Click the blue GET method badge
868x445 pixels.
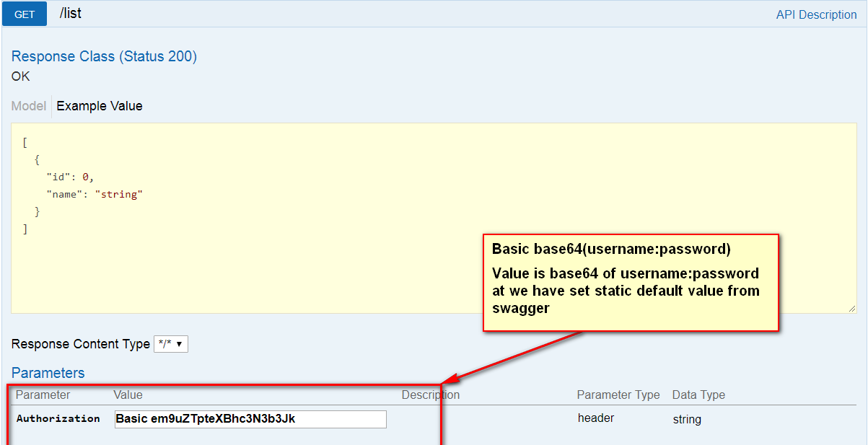(x=25, y=14)
